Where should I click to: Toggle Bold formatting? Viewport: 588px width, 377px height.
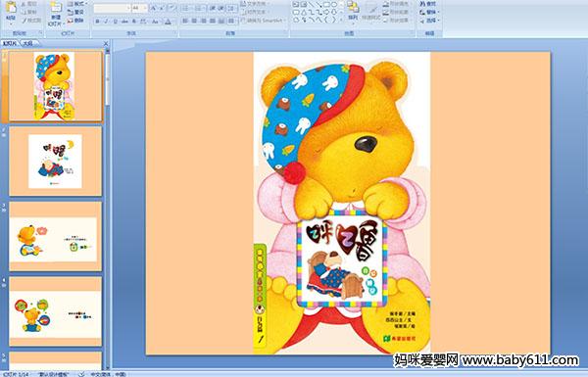(97, 22)
